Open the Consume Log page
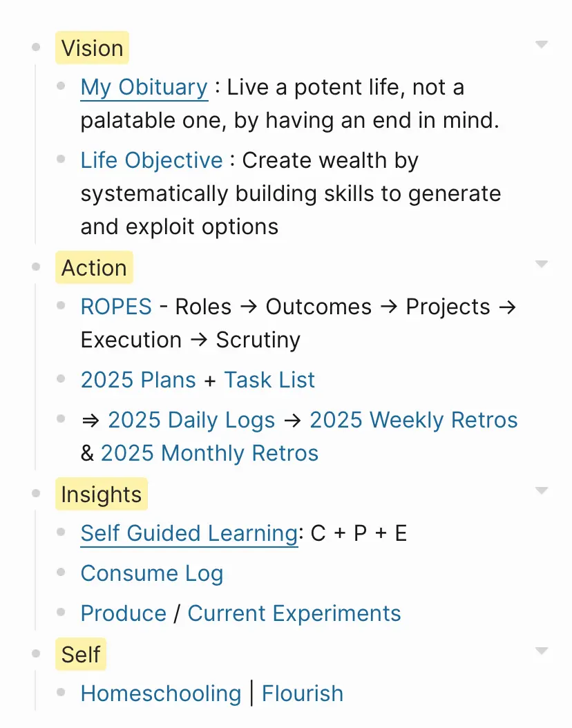 coord(151,574)
